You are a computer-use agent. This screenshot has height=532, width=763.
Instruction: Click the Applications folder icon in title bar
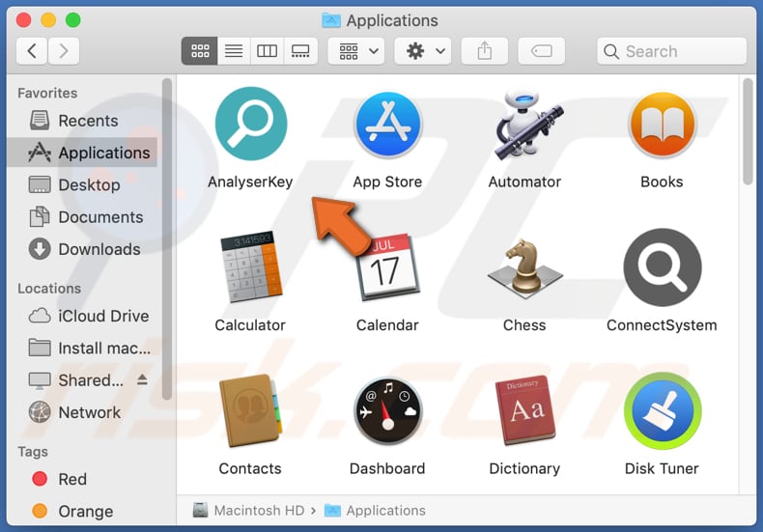point(331,20)
